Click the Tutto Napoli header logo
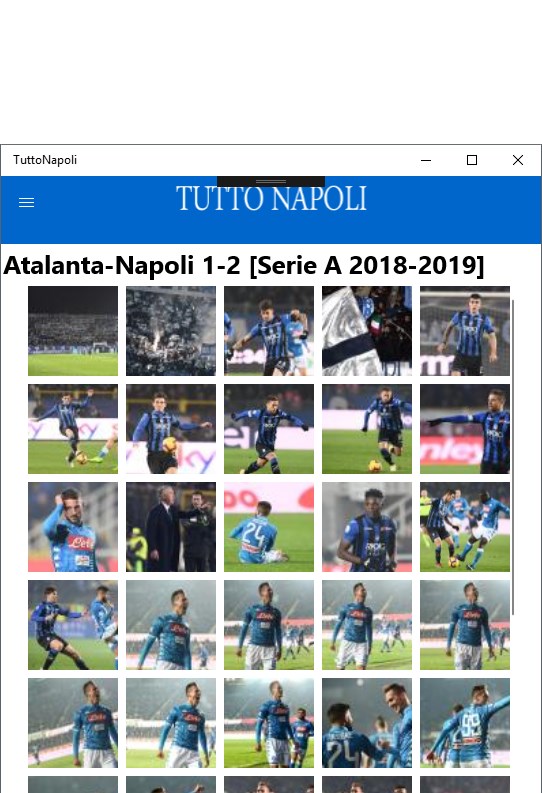The image size is (542, 793). click(x=271, y=199)
